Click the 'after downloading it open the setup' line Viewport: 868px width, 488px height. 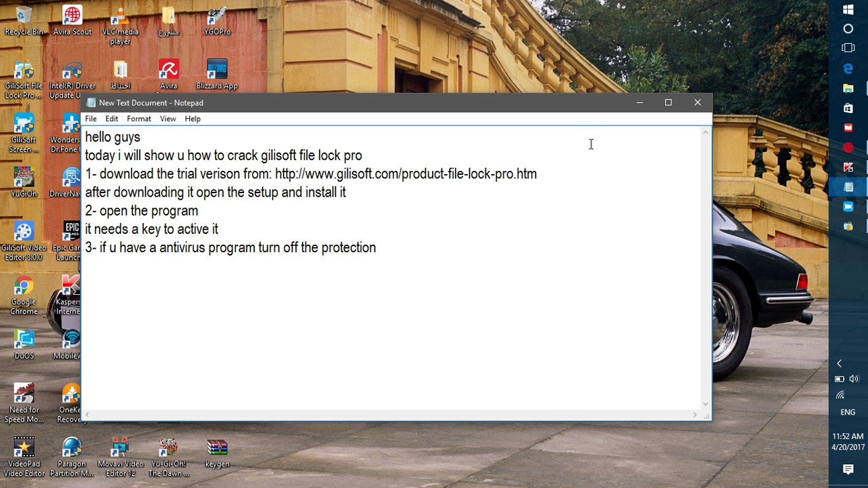tap(216, 192)
